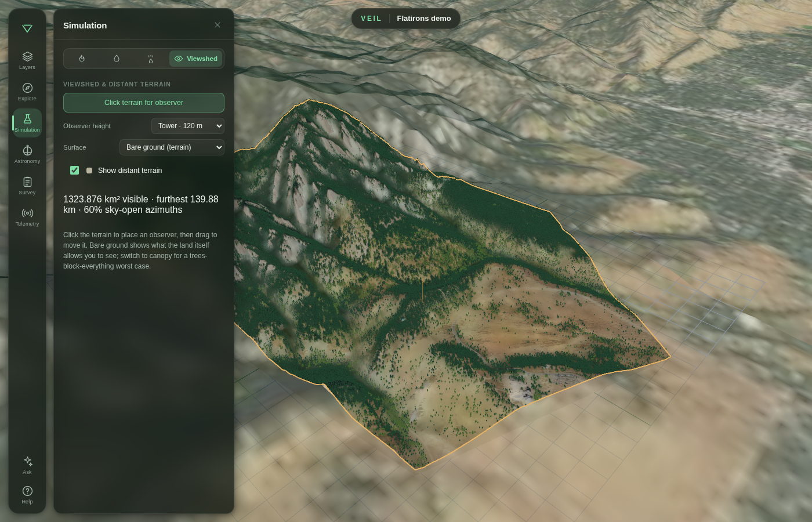Screen dimensions: 812x522
Task: Click the VEIL triangle logo icon
Action: point(27,28)
